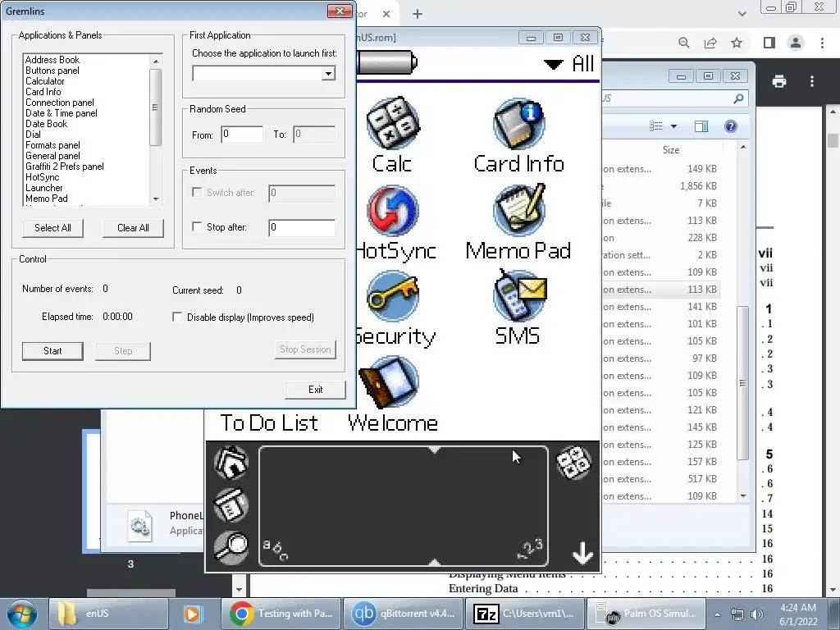The width and height of the screenshot is (840, 630).
Task: Click the Clear All button
Action: pyautogui.click(x=133, y=228)
